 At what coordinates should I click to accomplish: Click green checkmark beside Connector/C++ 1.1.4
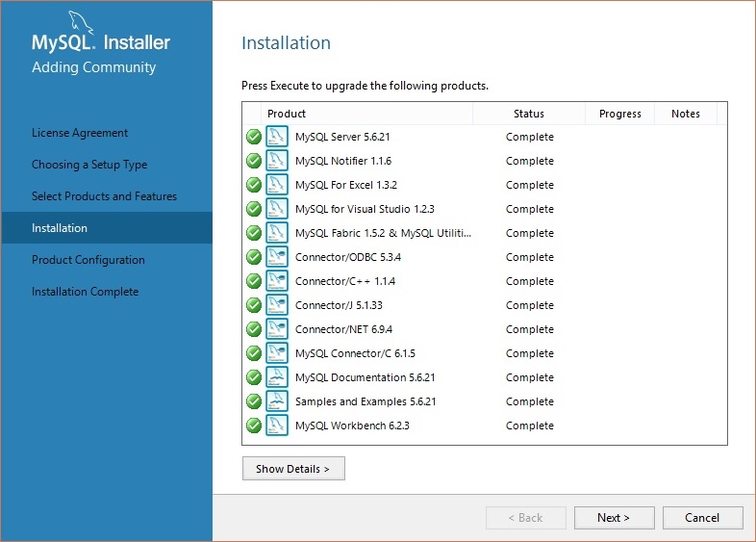[254, 281]
